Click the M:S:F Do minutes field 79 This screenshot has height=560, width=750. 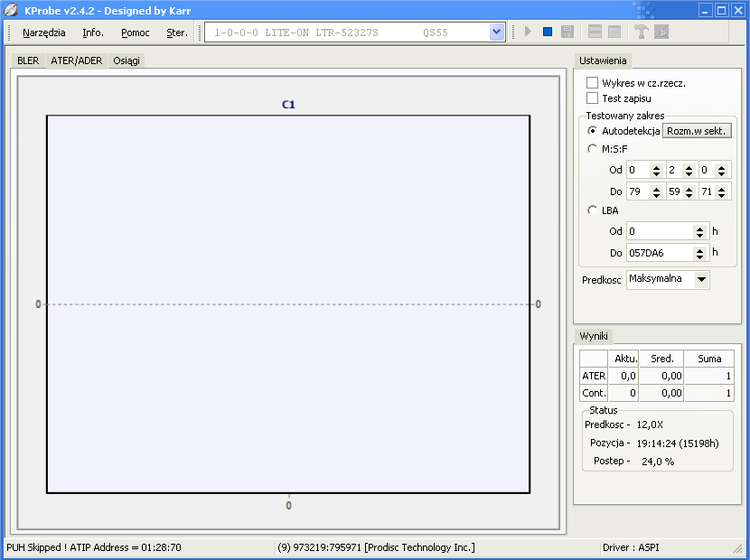coord(639,191)
